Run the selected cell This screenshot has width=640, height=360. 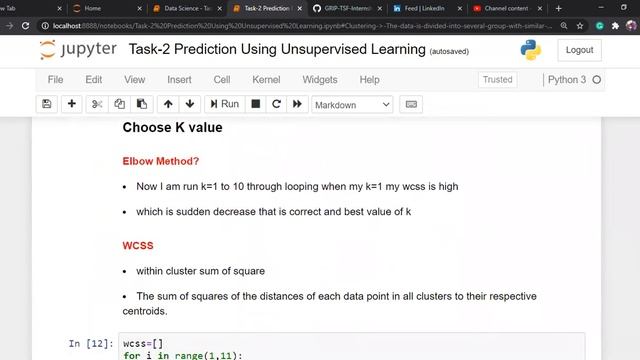point(224,104)
